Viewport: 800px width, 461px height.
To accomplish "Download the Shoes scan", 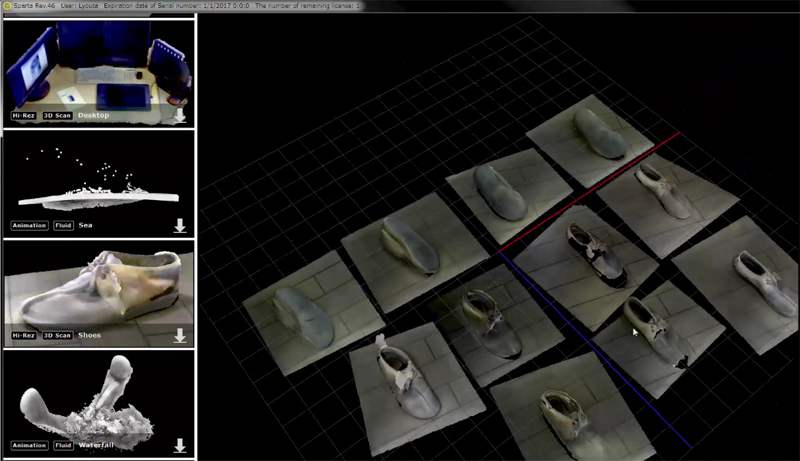I will click(x=180, y=336).
